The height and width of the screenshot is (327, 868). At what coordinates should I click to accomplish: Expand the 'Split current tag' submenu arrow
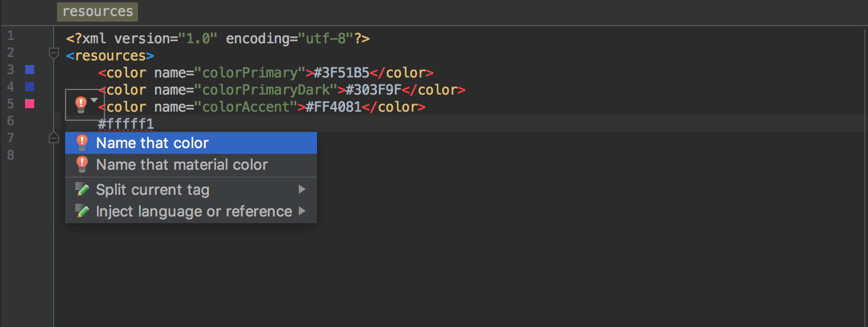[x=302, y=190]
